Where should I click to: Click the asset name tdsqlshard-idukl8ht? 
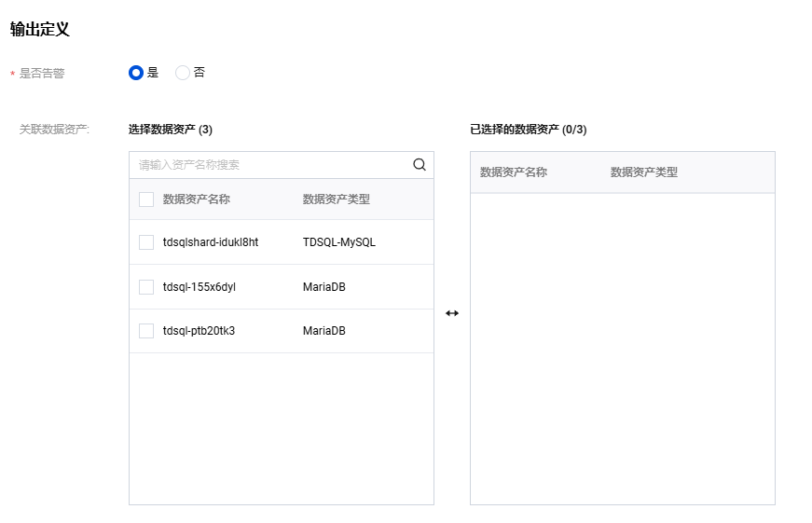tap(210, 242)
